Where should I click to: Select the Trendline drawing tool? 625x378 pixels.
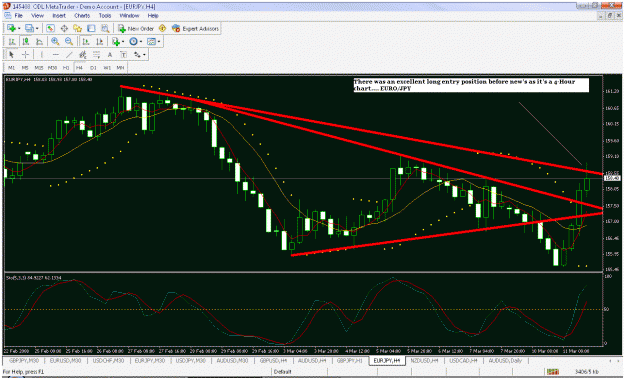pos(69,55)
